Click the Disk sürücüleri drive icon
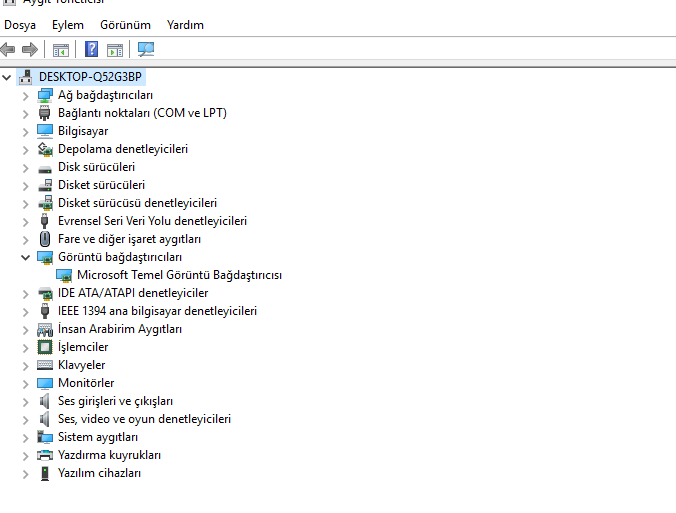Screen dimensions: 676x513 (x=45, y=169)
